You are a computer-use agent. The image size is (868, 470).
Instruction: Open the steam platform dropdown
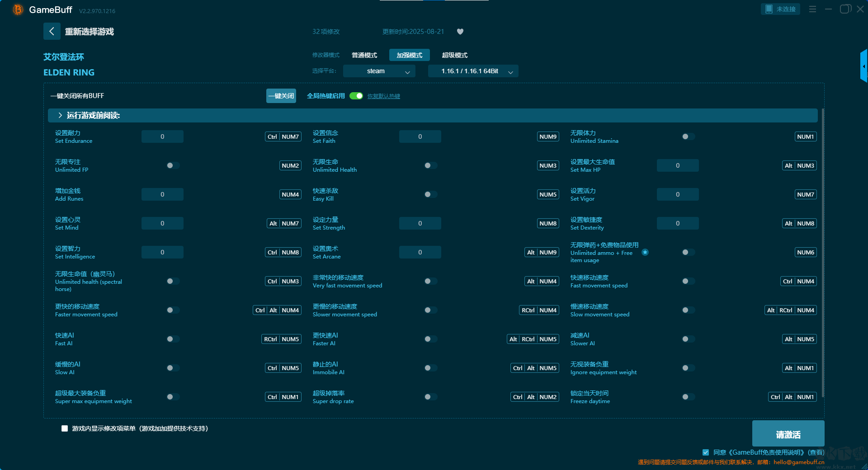pos(379,71)
